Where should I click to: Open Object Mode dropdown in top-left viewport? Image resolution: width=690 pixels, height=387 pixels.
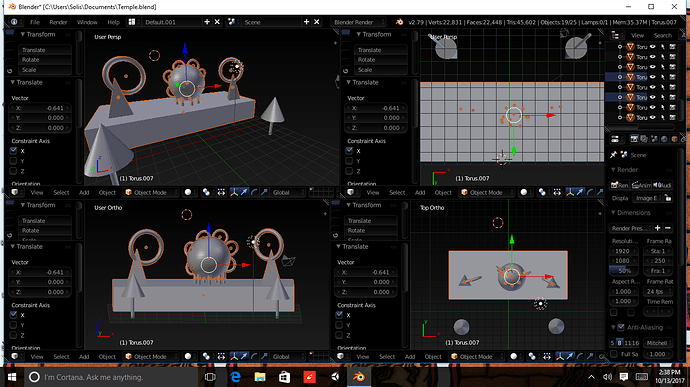pos(151,192)
